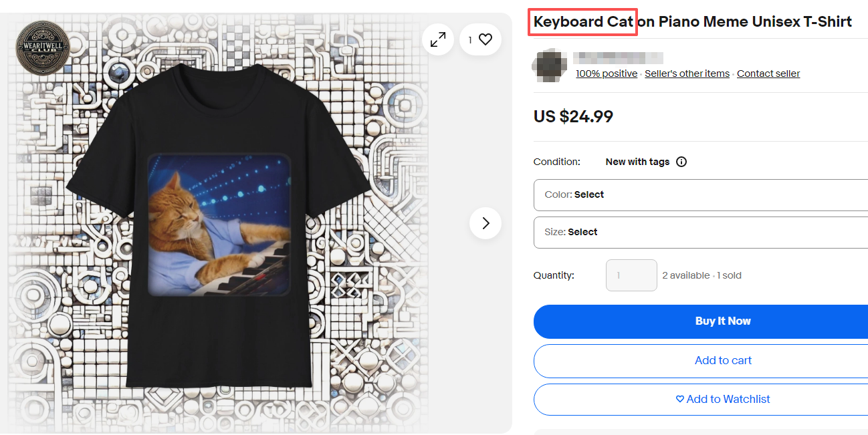Open the Color select dropdown
Screen dimensions: 868x435
(700, 195)
